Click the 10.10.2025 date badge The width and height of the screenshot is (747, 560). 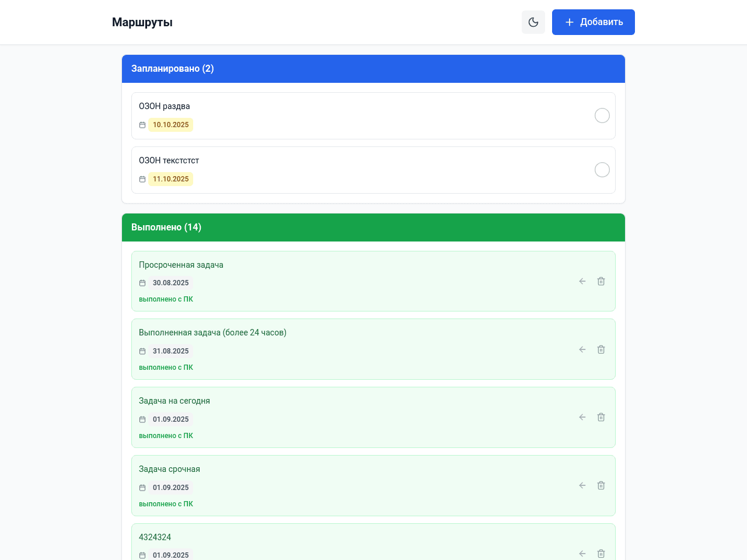tap(171, 125)
